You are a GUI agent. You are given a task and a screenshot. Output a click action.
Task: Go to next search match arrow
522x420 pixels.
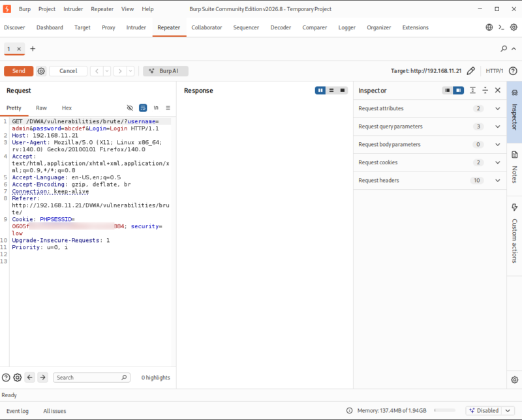pyautogui.click(x=42, y=378)
